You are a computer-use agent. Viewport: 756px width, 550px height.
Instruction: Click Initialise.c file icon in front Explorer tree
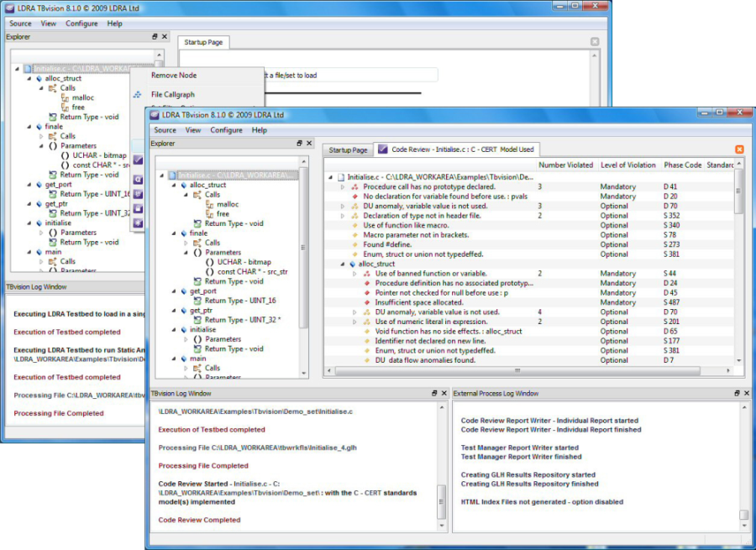click(172, 175)
